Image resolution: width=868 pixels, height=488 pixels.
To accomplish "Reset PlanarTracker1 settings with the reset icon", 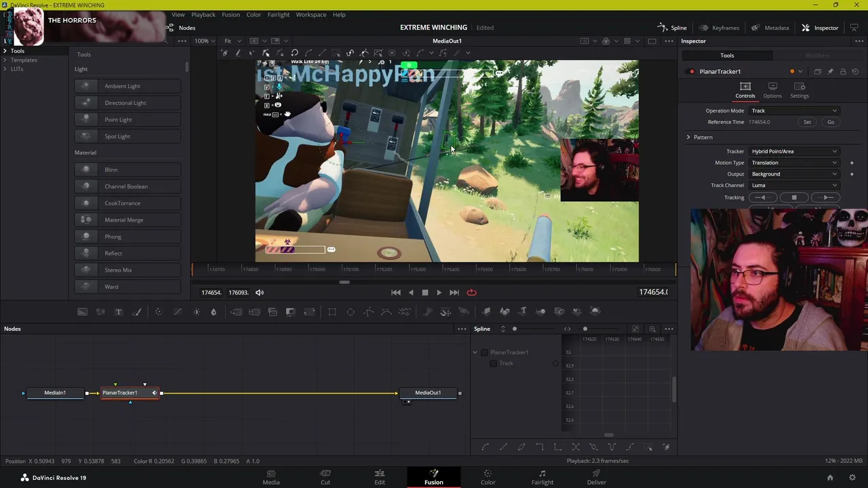I will 856,72.
